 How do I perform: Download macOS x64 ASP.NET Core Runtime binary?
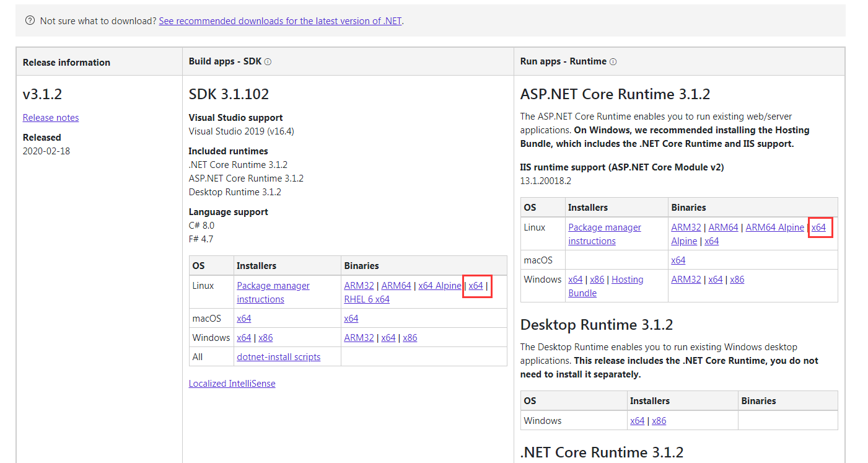pos(678,260)
